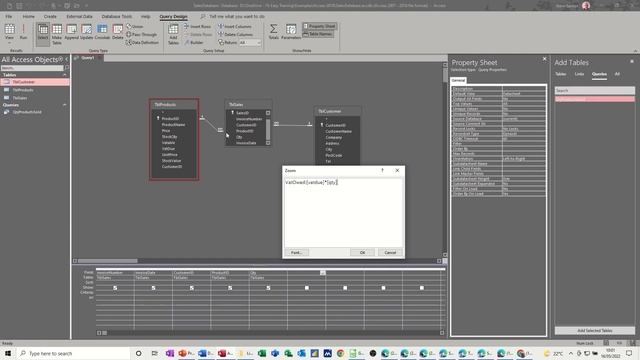Close the Property Sheet pane
The height and width of the screenshot is (360, 640).
(x=544, y=59)
